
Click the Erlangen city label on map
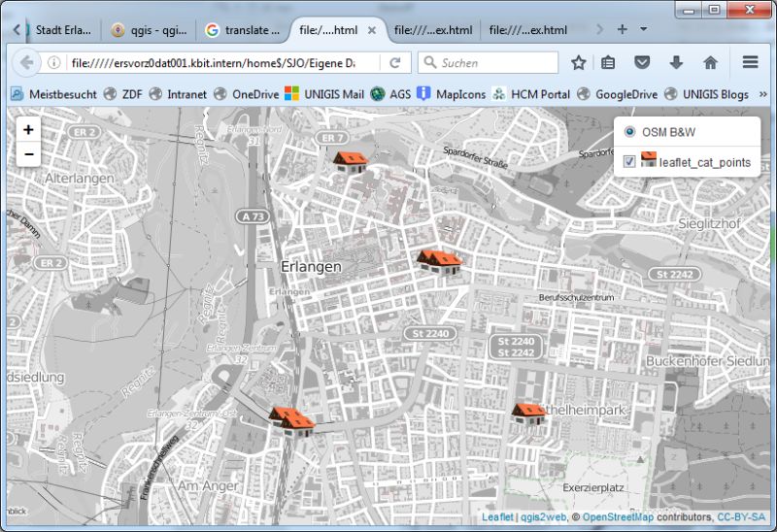coord(311,267)
